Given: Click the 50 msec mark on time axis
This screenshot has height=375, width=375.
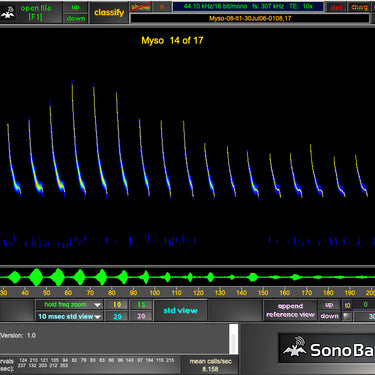Looking at the screenshot, I should tap(46, 293).
